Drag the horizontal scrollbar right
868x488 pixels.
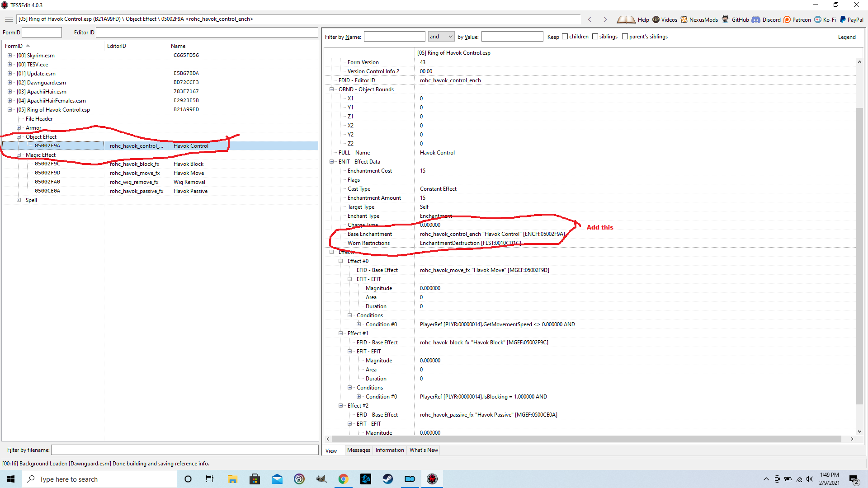pos(852,440)
